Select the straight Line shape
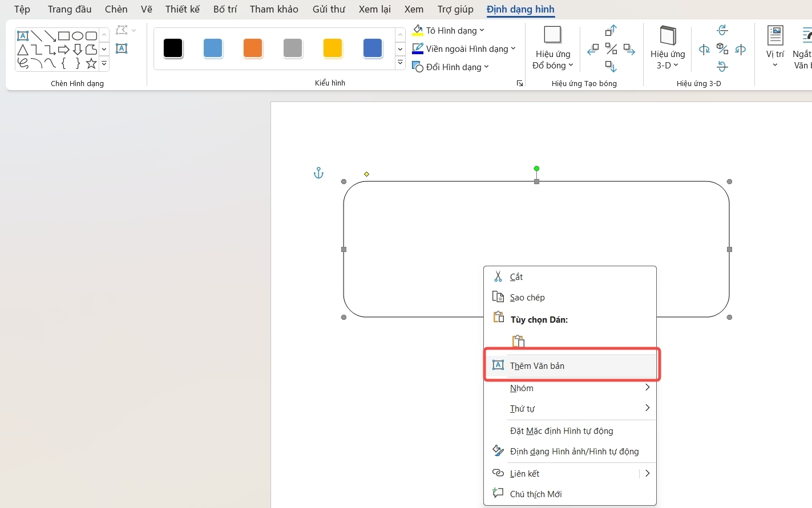812x508 pixels. (x=37, y=36)
